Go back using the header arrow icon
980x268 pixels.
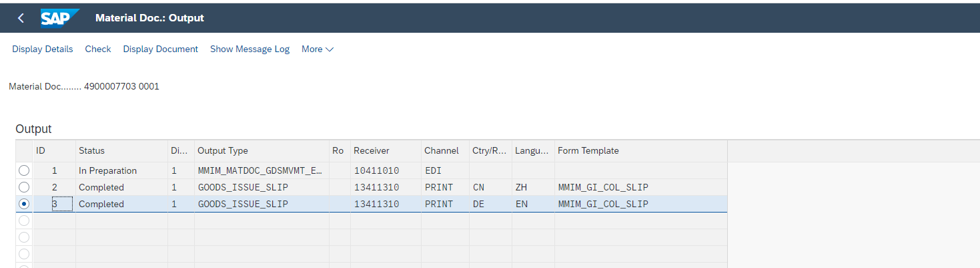coord(21,18)
